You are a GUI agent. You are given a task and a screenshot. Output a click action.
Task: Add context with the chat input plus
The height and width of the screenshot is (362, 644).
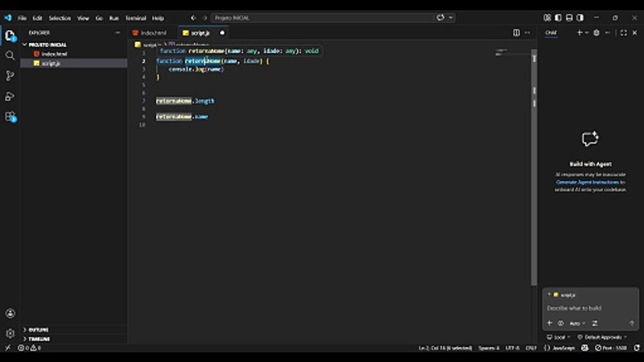click(549, 323)
